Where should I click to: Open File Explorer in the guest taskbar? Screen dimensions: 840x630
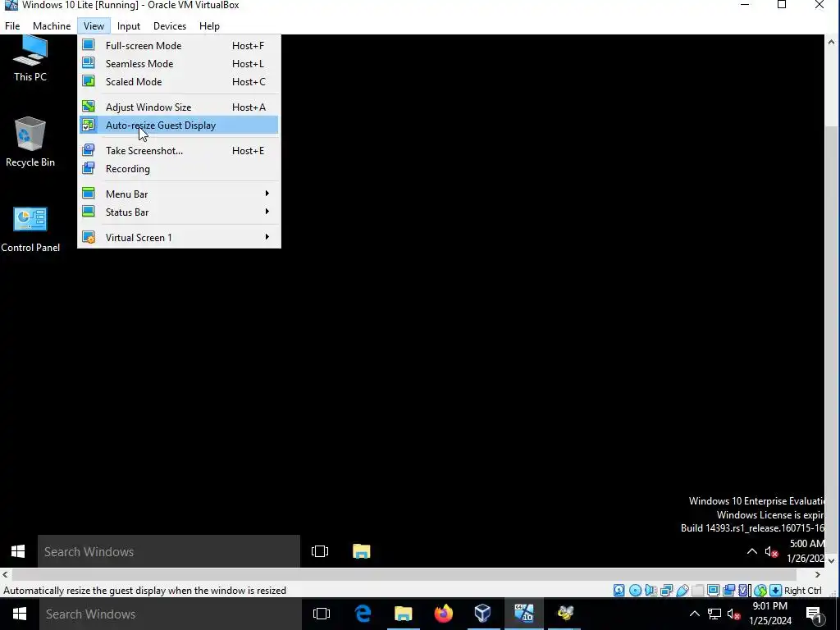(x=362, y=551)
